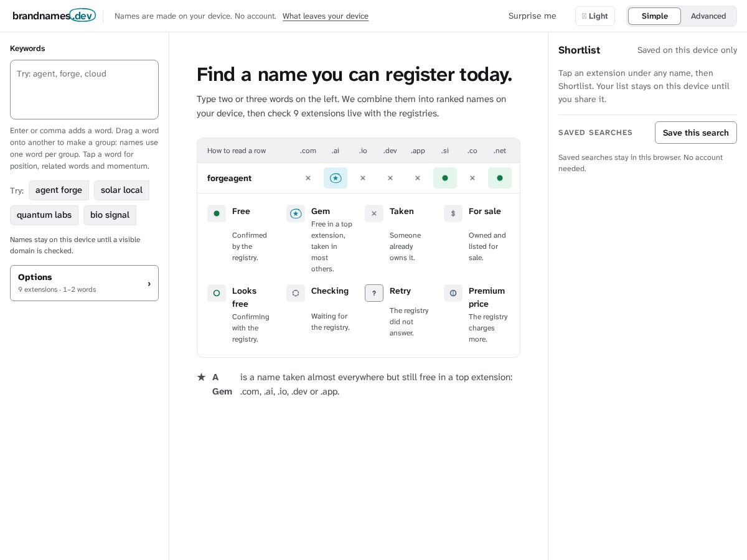Click the Free legend green dot icon
The width and height of the screenshot is (747, 560).
click(217, 213)
